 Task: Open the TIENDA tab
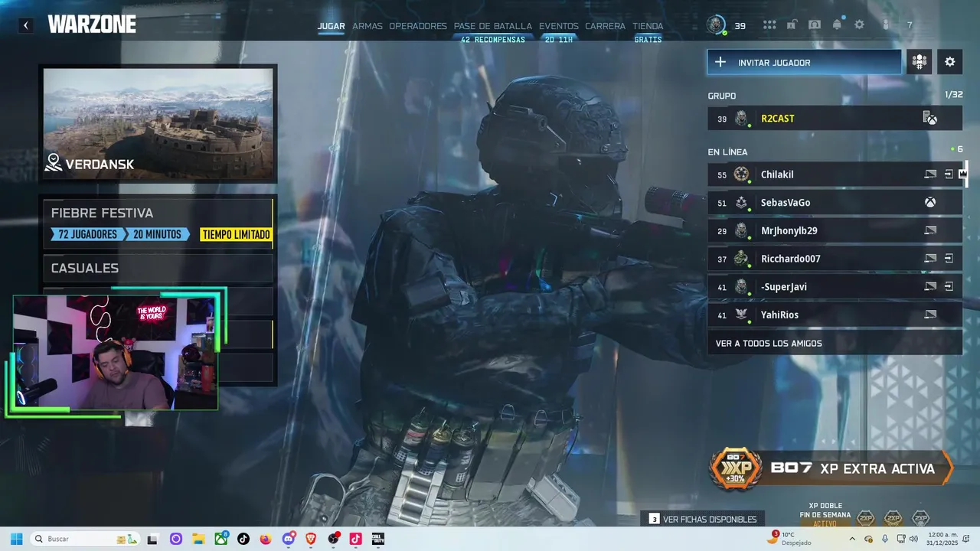pyautogui.click(x=648, y=26)
